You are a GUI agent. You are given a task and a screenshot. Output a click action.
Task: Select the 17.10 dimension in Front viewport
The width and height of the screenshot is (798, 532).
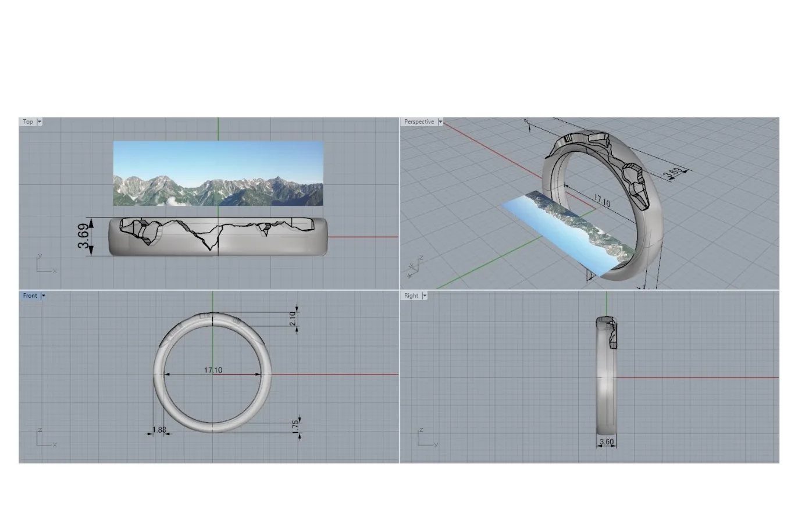coord(213,370)
